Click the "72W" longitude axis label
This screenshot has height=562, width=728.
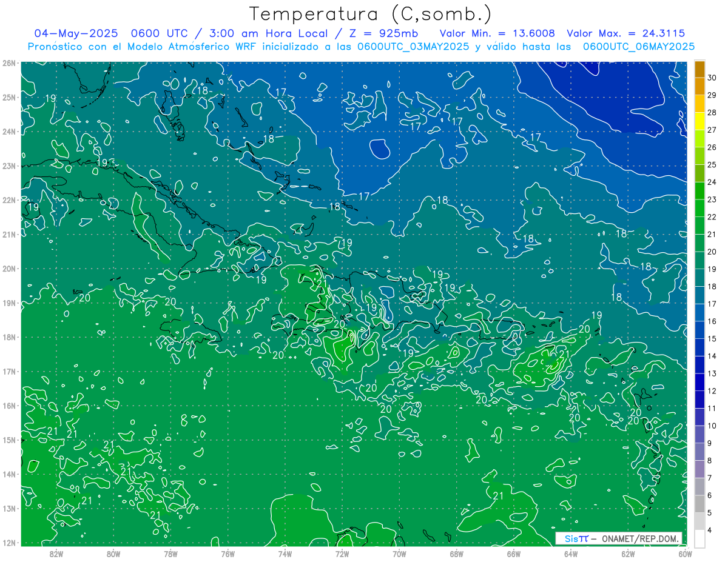click(342, 554)
